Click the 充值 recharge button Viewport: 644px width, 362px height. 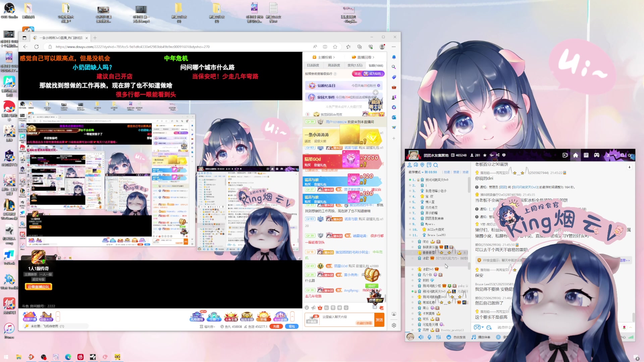[x=276, y=326]
